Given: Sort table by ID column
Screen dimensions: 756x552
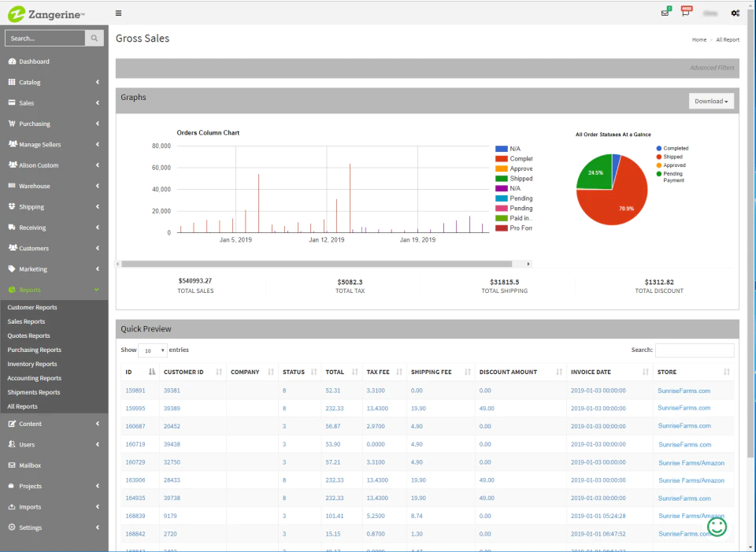Looking at the screenshot, I should (x=140, y=372).
